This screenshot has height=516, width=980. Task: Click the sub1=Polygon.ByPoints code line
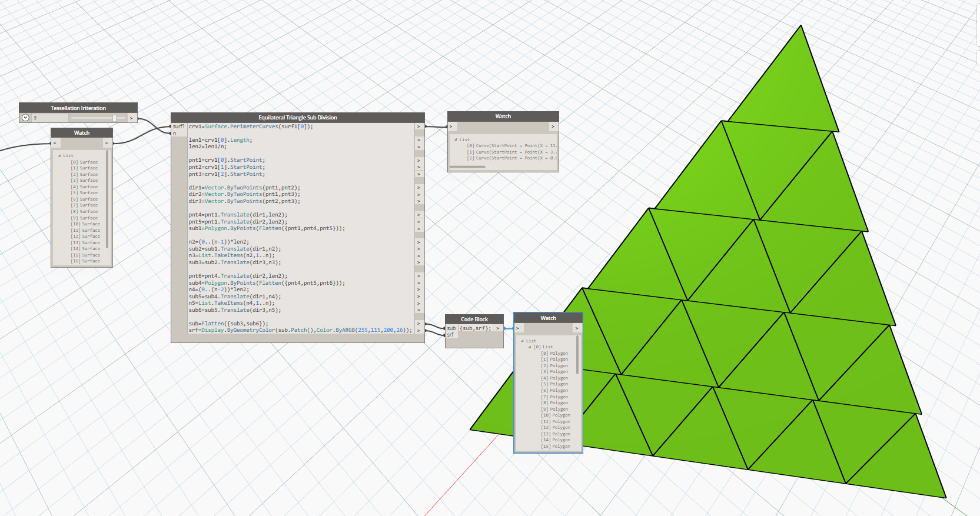pyautogui.click(x=267, y=228)
